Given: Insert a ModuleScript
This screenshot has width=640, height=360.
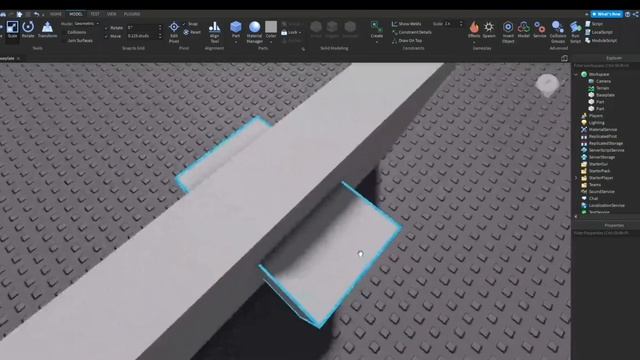Looking at the screenshot, I should tap(601, 40).
